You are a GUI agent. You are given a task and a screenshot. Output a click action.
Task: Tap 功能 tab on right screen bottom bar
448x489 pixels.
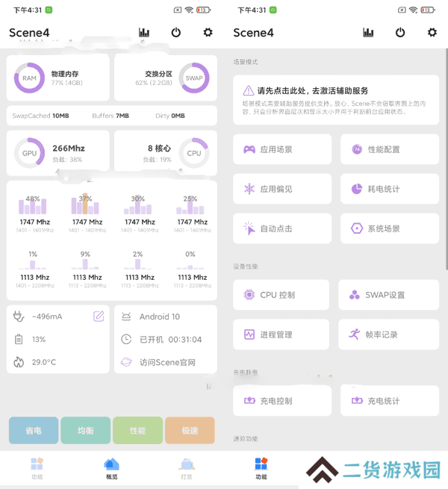click(261, 468)
